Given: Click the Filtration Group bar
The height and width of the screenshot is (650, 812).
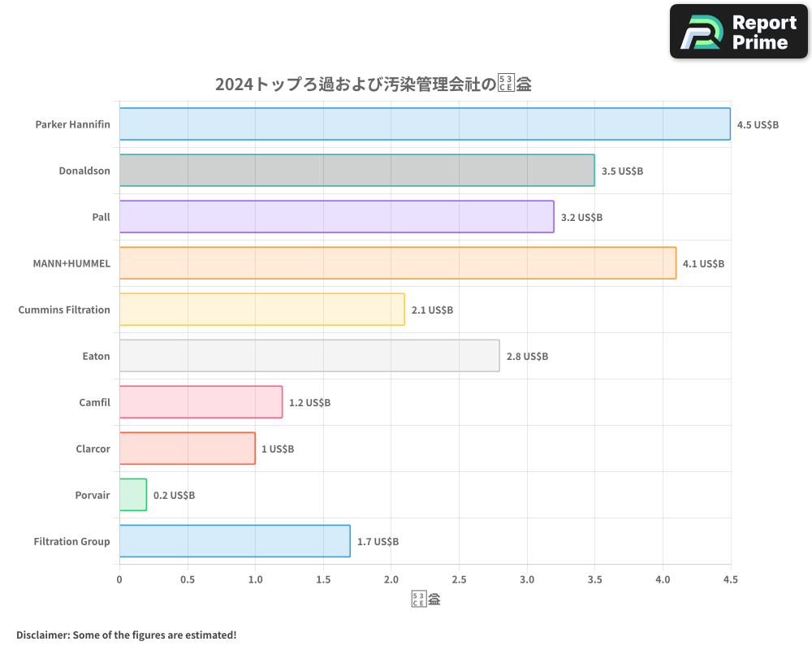Looking at the screenshot, I should 235,541.
